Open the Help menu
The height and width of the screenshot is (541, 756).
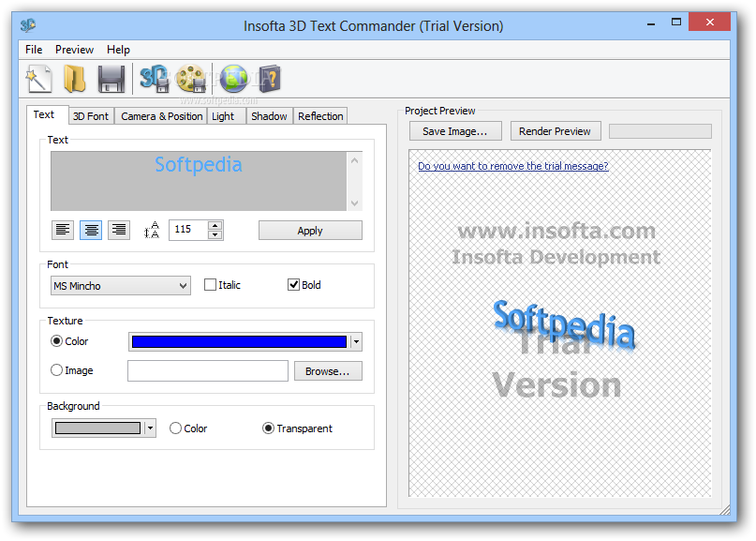(x=118, y=50)
